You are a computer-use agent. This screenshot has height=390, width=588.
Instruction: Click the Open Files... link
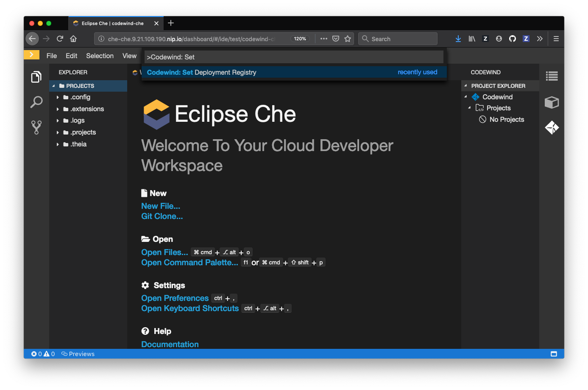click(x=164, y=252)
